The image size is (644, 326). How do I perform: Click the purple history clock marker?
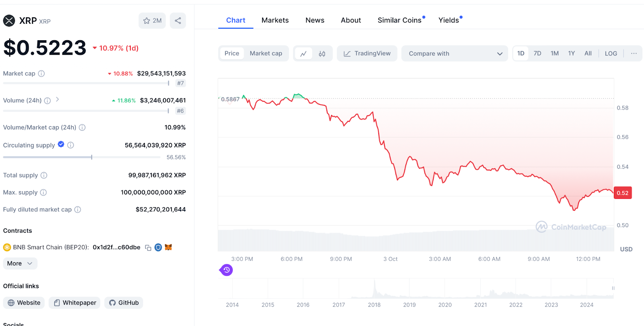[x=226, y=270]
